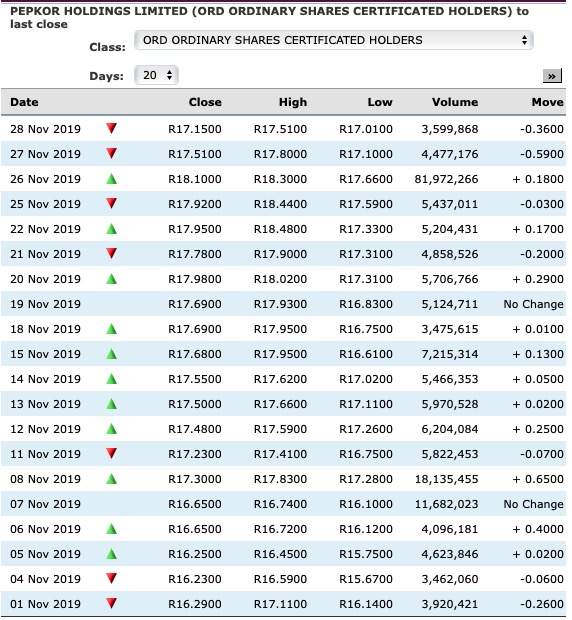The image size is (572, 620).
Task: Click the green up arrow for 05 Nov 2019
Action: tap(111, 554)
